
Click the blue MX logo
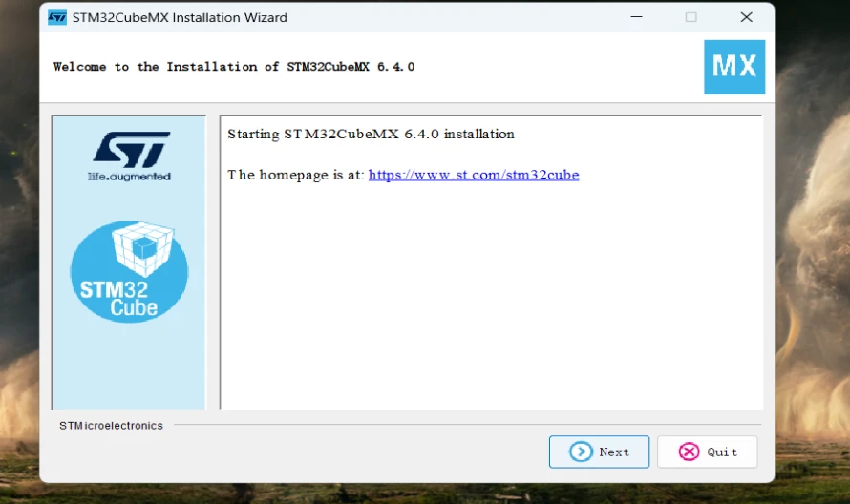coord(734,67)
